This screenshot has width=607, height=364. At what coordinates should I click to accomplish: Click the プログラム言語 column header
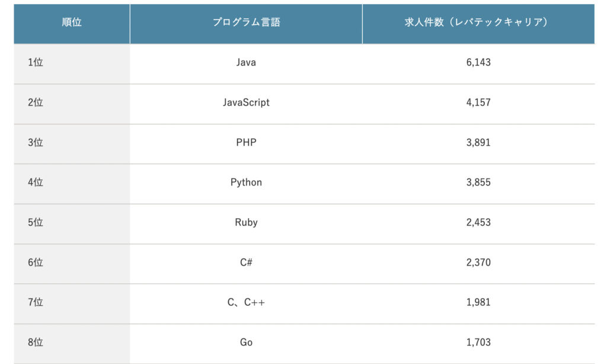click(246, 23)
